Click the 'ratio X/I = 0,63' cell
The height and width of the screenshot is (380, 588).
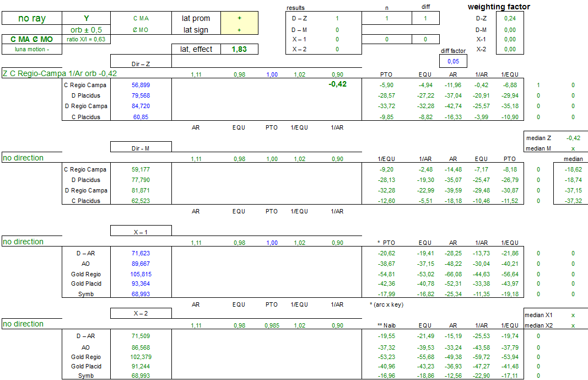click(87, 39)
